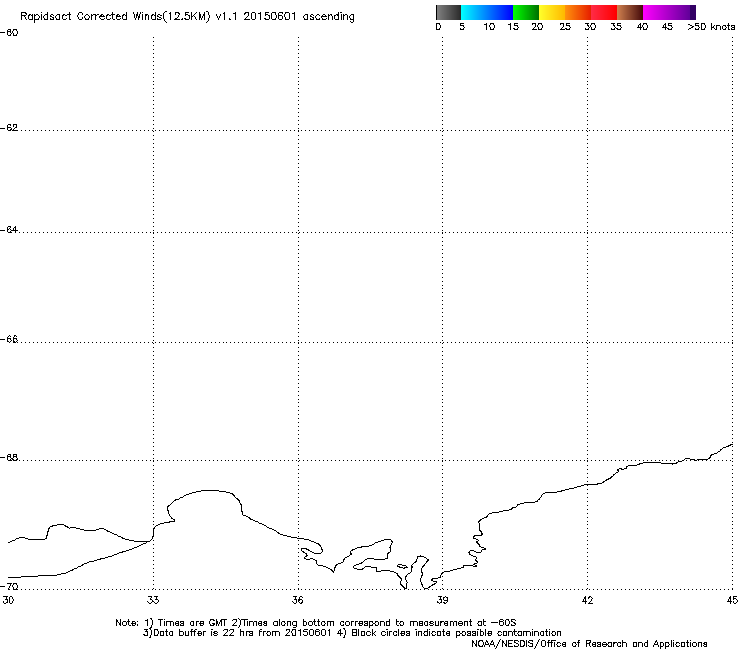
Task: Click the '>50 knots' legend label
Action: 711,27
